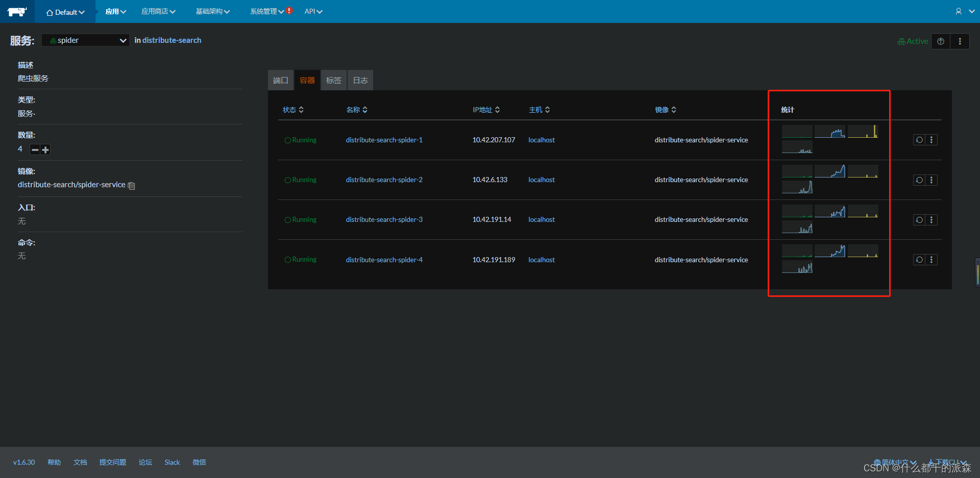Viewport: 980px width, 478px height.
Task: Copy the service image name to clipboard
Action: (131, 186)
